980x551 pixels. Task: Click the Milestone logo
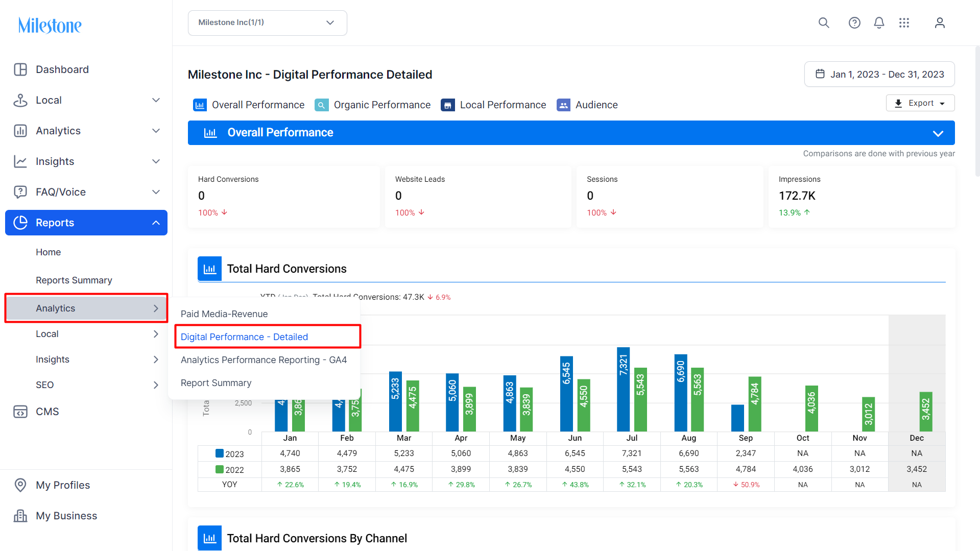50,25
